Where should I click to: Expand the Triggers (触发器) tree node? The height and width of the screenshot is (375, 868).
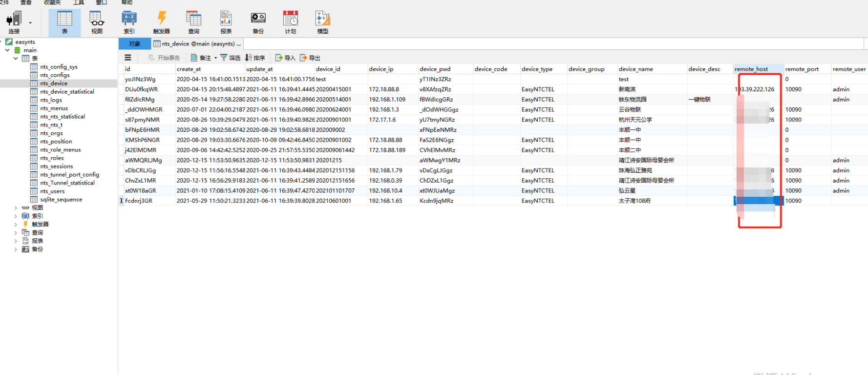(16, 224)
